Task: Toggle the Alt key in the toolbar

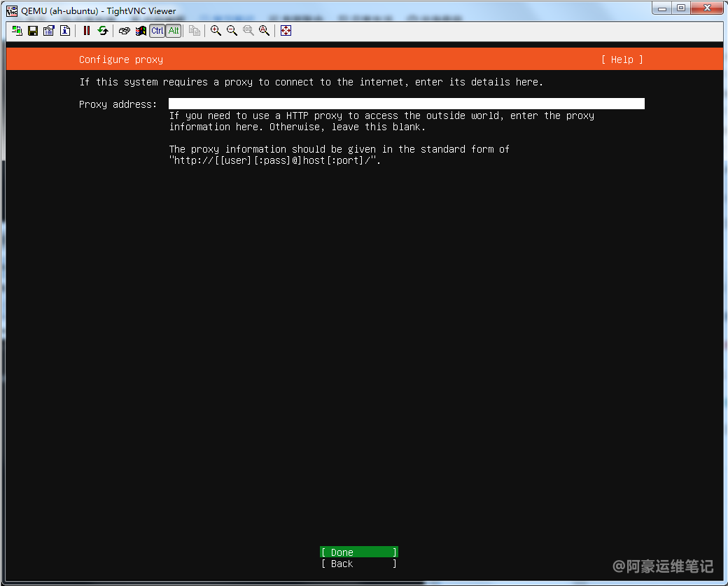Action: point(173,31)
